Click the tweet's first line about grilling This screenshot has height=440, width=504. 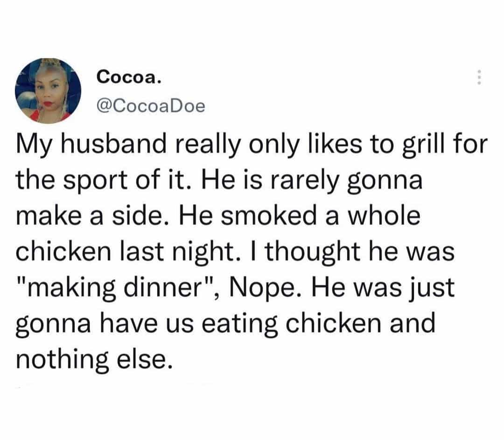coord(252,147)
